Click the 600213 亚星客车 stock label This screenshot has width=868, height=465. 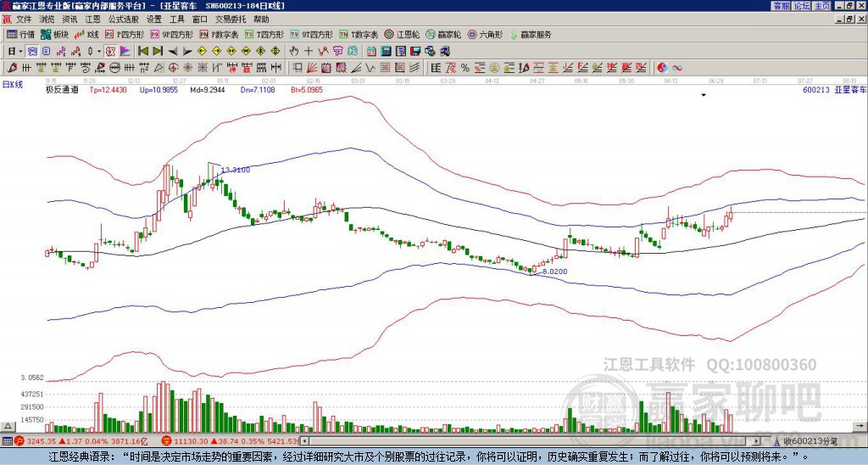click(834, 90)
